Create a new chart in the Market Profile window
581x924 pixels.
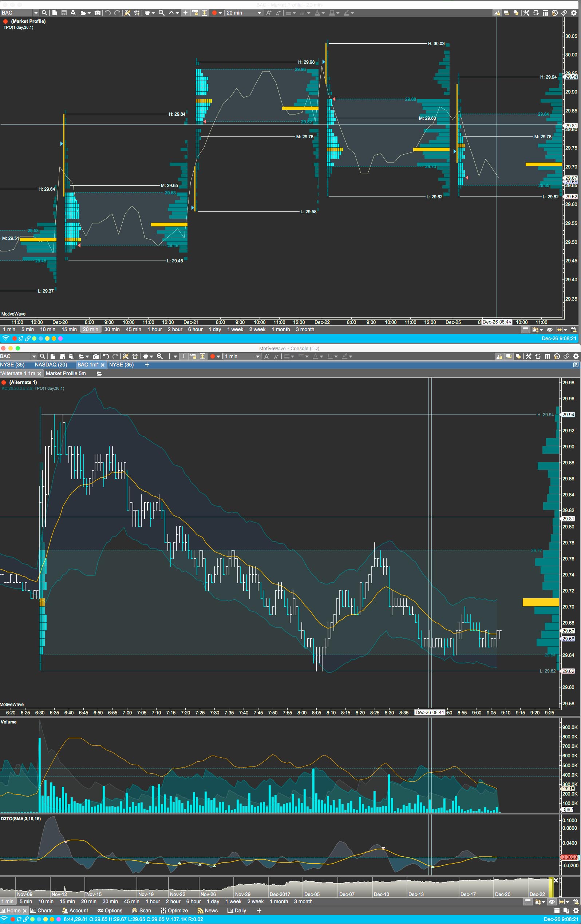[x=55, y=13]
